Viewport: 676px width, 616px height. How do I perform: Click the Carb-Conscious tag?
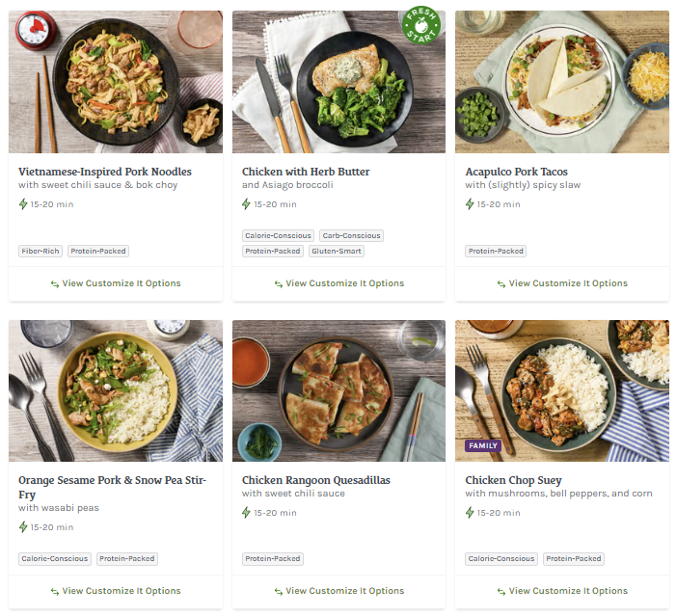(x=351, y=235)
